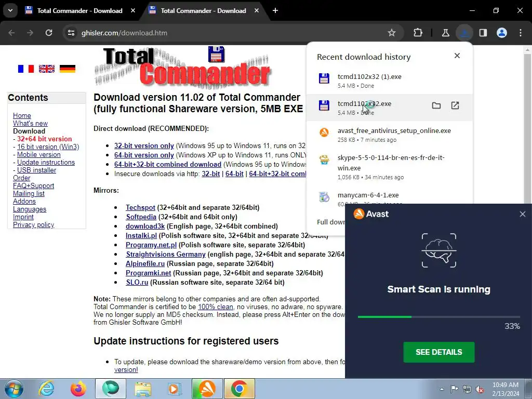Close the first Total Commander tab
Screen dimensions: 532x399
(x=133, y=10)
